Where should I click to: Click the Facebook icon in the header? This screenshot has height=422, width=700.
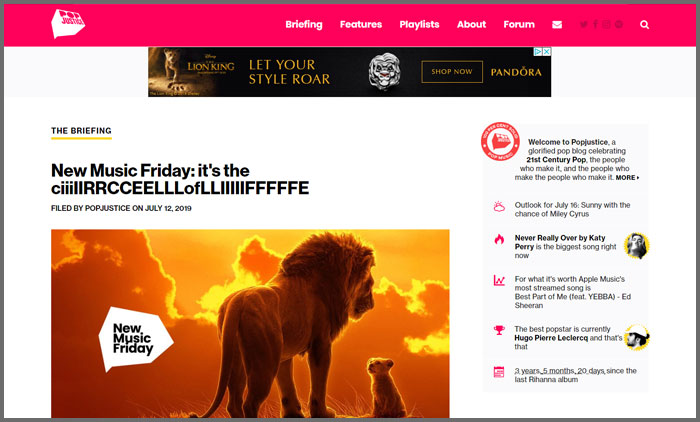pyautogui.click(x=595, y=24)
